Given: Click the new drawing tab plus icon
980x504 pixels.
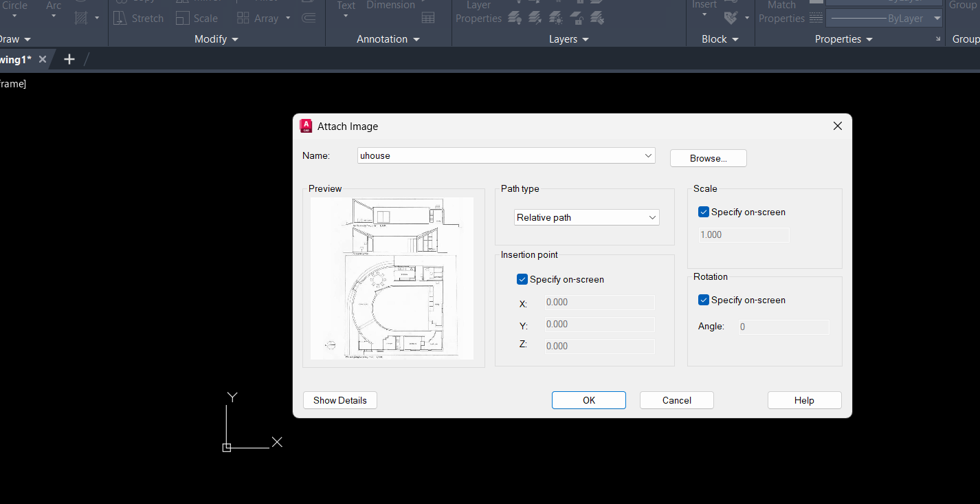Looking at the screenshot, I should coord(69,59).
